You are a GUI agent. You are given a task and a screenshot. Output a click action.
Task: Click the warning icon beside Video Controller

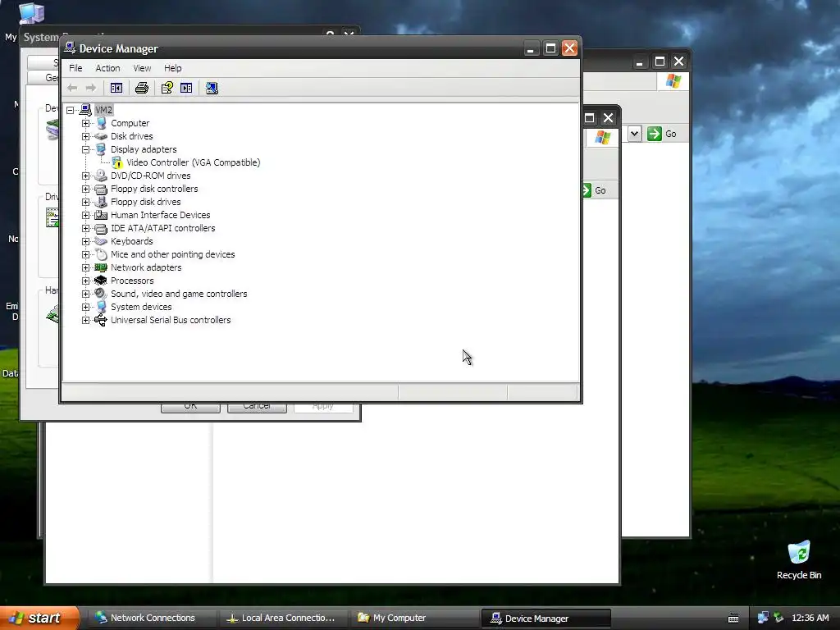click(117, 163)
